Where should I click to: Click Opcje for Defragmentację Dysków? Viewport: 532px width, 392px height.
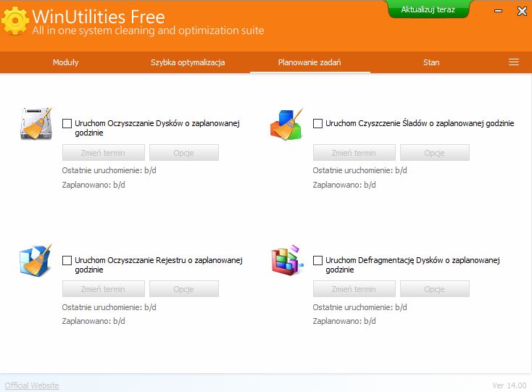[x=435, y=289]
